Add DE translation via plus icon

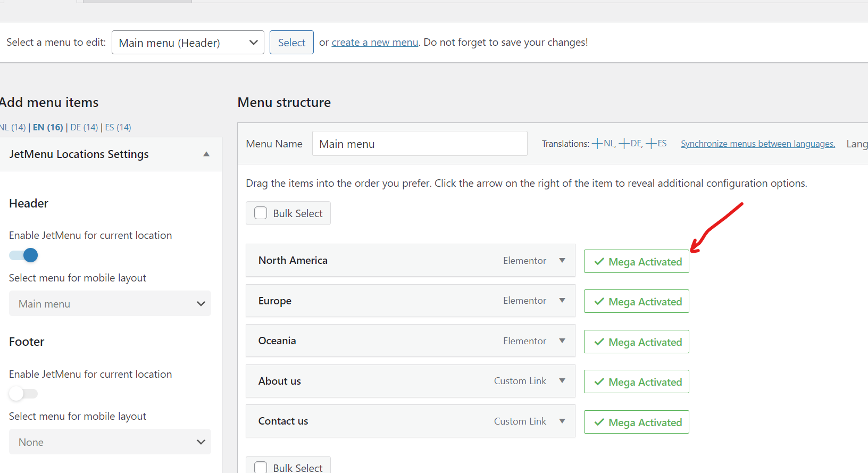tap(624, 144)
